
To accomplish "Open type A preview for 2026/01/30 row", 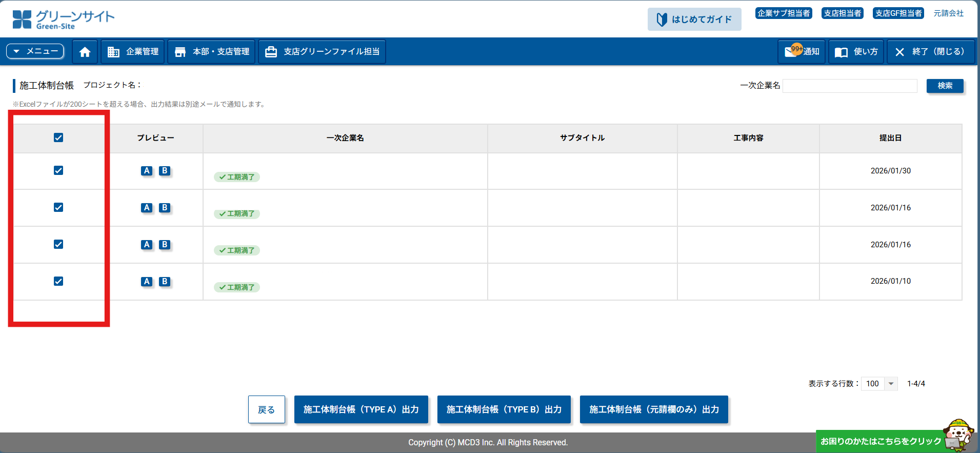I will click(147, 171).
